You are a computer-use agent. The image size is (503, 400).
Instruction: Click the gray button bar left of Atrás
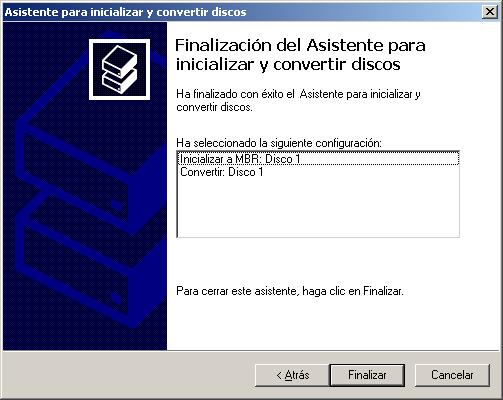click(128, 375)
